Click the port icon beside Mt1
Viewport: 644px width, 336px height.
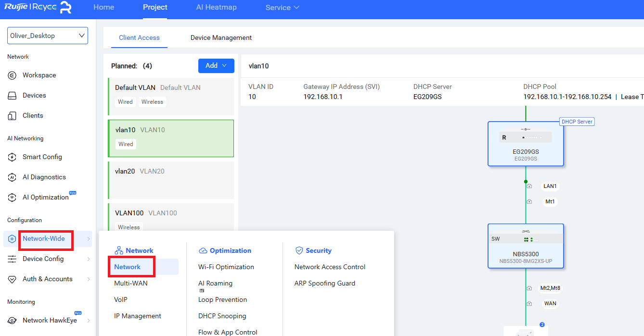[x=529, y=202]
